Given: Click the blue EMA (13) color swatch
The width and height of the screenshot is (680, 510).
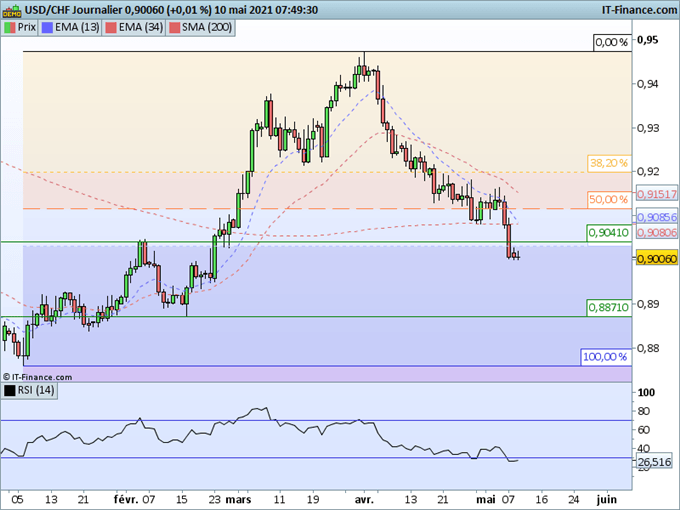Looking at the screenshot, I should [x=47, y=27].
